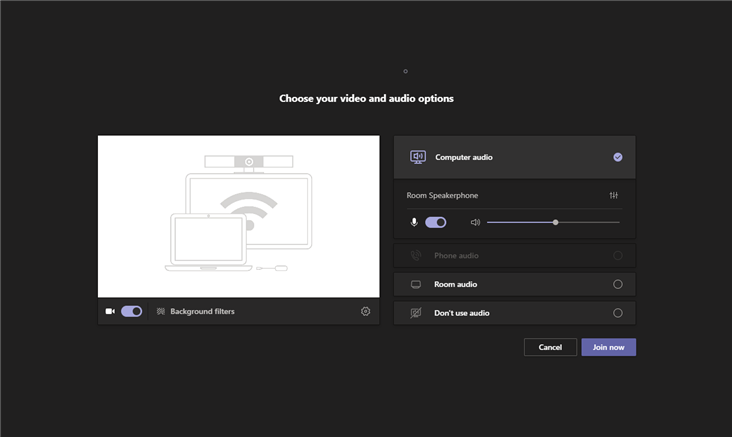Click the video preview area
This screenshot has width=732, height=437.
pyautogui.click(x=238, y=216)
